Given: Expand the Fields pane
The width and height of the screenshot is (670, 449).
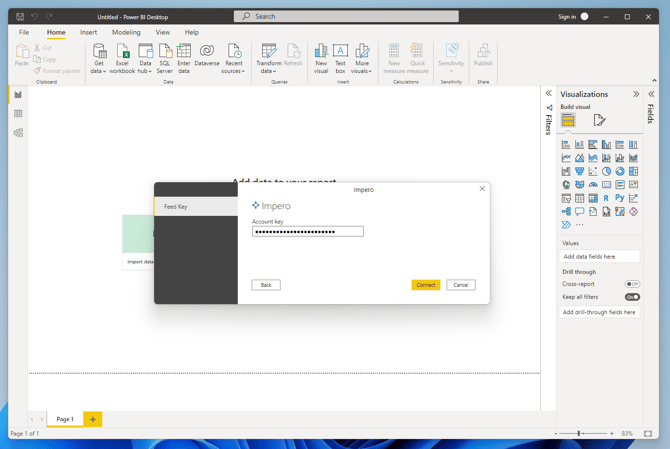Looking at the screenshot, I should pos(651,94).
